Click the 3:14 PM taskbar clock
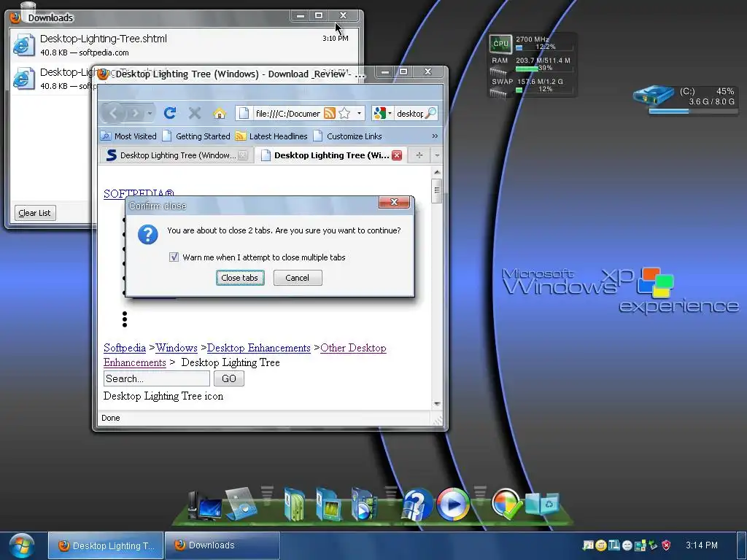747x560 pixels. pos(701,545)
